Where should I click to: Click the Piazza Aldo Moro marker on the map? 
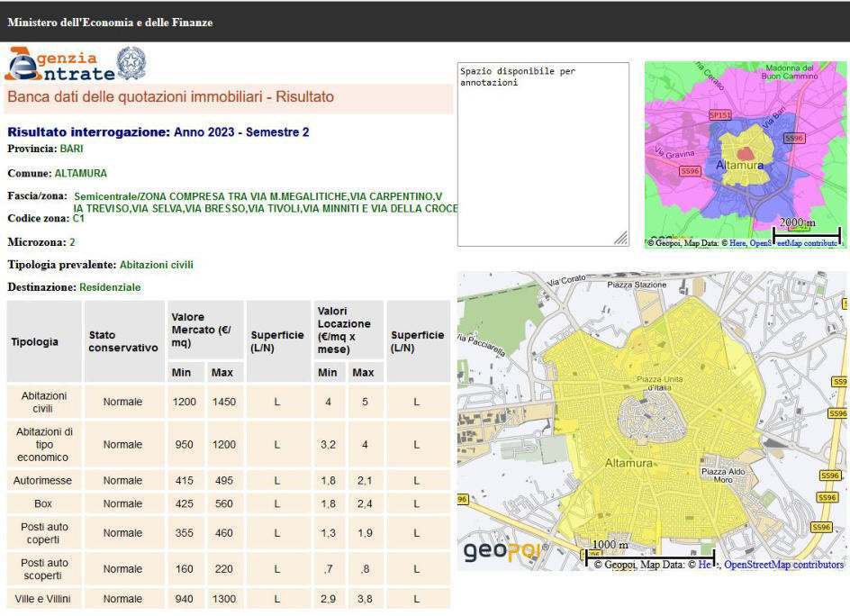point(724,476)
